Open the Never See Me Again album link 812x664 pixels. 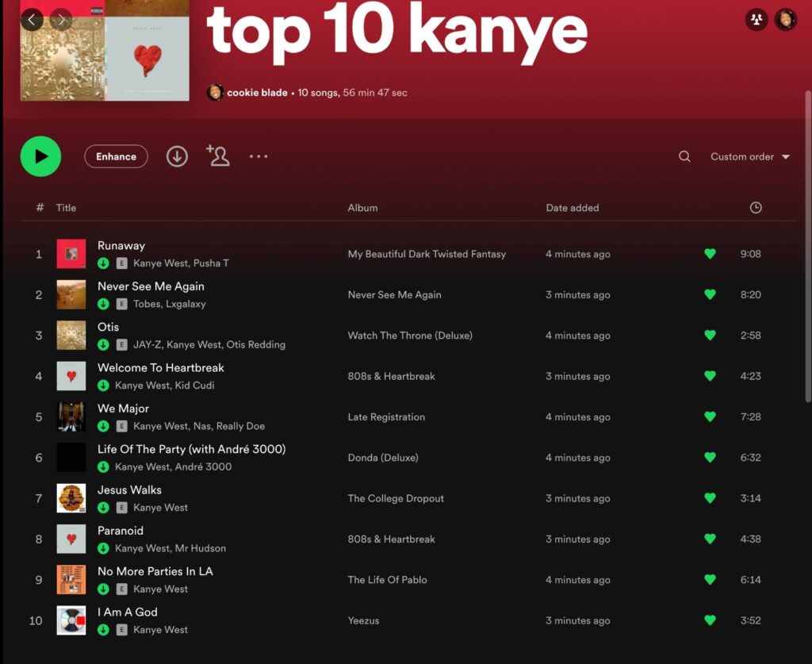[x=395, y=294]
